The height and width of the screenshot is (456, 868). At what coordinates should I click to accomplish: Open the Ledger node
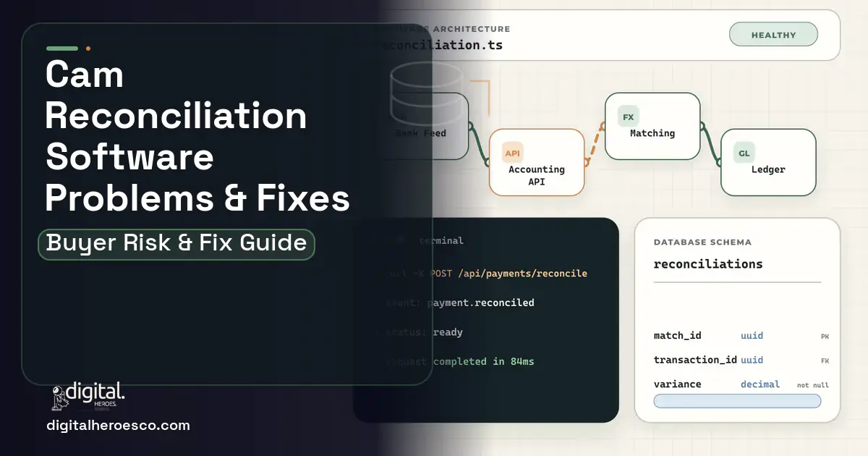click(768, 162)
